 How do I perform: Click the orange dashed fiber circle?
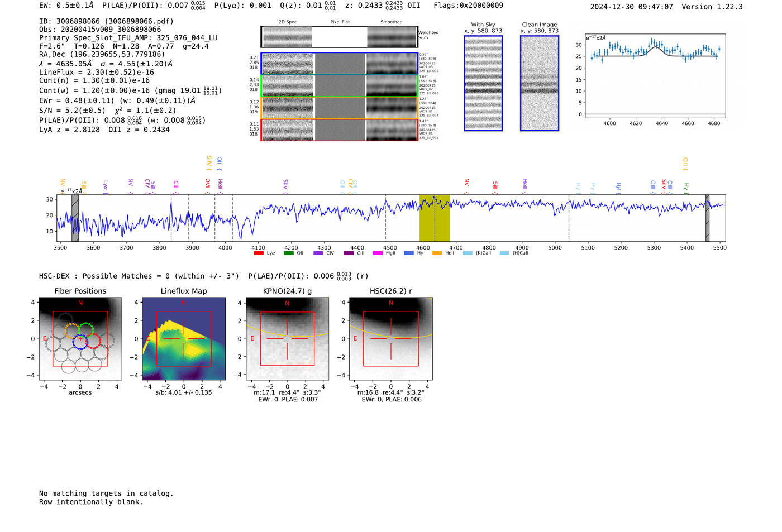(x=73, y=330)
